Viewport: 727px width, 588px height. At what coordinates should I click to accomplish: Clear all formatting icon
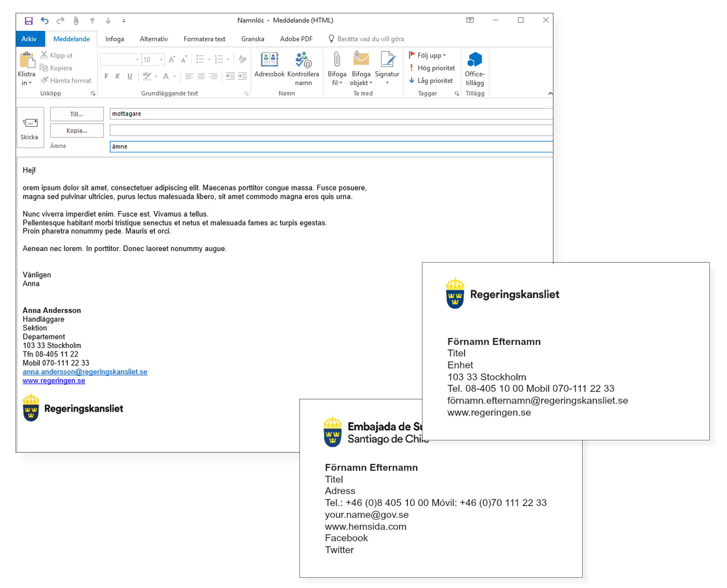coord(243,59)
